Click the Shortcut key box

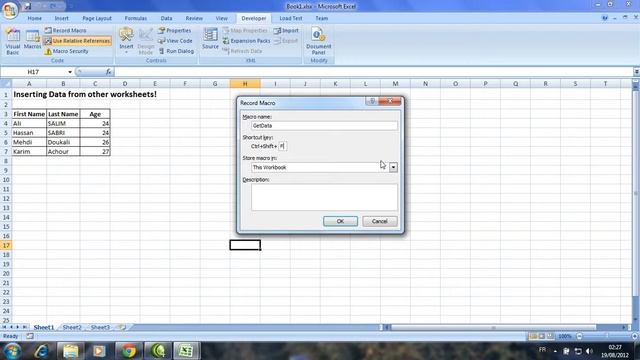coord(282,146)
